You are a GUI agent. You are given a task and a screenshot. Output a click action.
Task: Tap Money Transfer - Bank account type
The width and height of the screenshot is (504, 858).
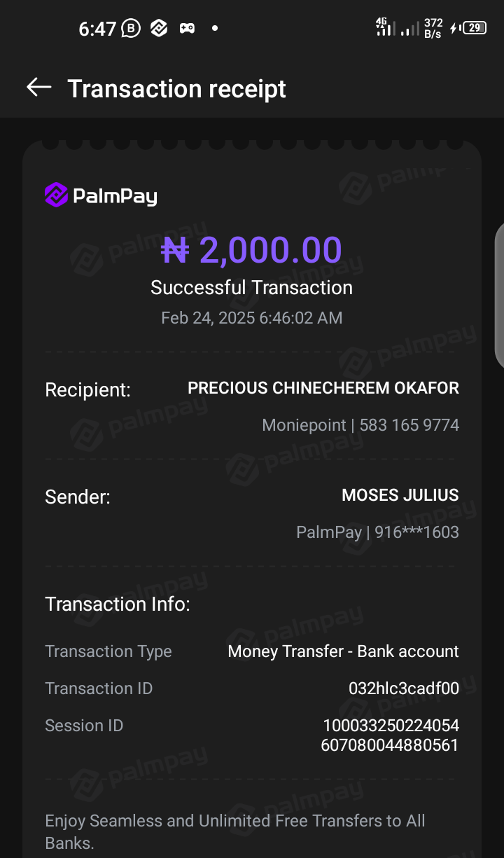click(343, 651)
